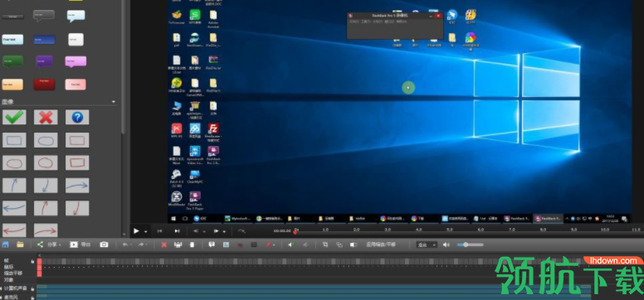
Task: Select the 鼠标 timeline track label
Action: (8, 267)
